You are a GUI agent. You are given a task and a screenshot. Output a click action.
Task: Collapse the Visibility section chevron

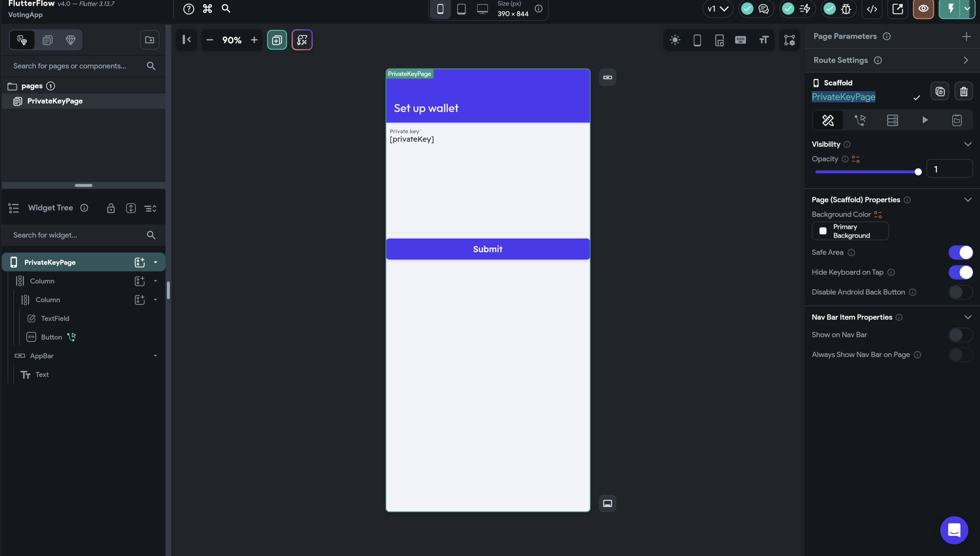coord(968,144)
